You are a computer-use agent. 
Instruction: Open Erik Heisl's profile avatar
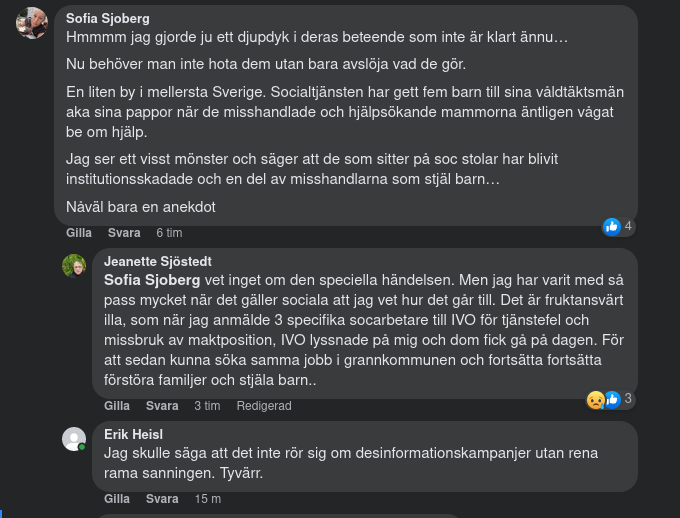coord(74,439)
